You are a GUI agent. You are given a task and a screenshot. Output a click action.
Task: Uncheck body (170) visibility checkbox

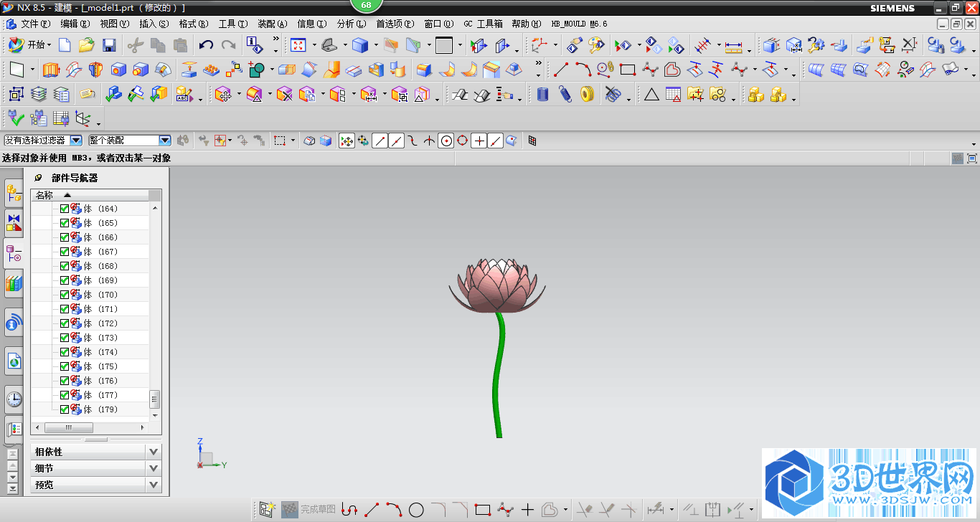65,295
